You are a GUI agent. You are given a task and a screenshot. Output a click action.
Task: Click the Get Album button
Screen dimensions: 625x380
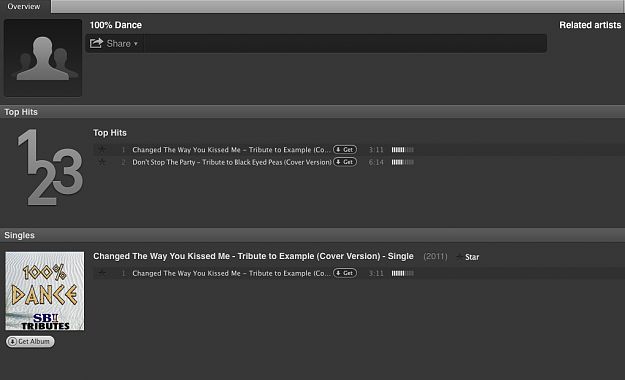pos(30,342)
